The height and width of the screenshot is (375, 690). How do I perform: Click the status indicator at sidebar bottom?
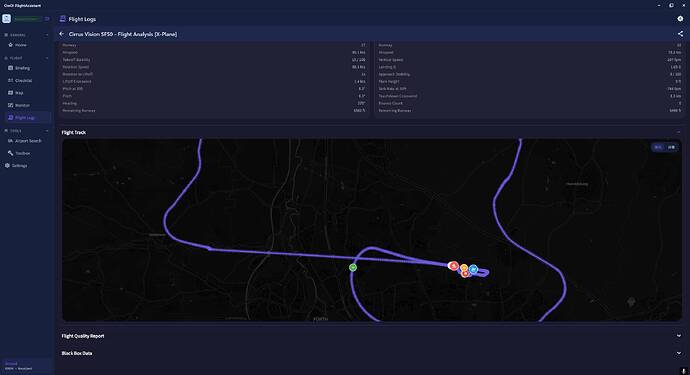coord(26,366)
